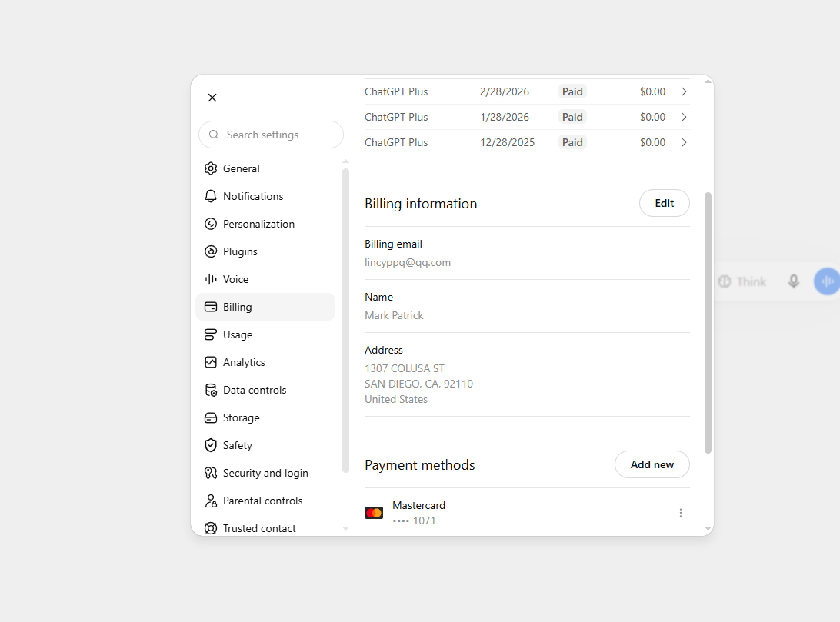
Task: Click the Mastercard logo icon
Action: (374, 513)
